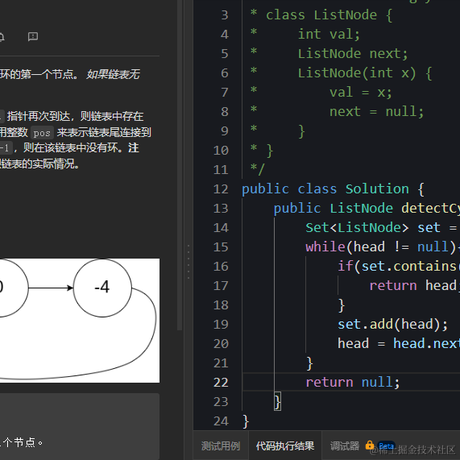Click line number 22 in the gutter
This screenshot has width=460, height=460.
tap(221, 382)
